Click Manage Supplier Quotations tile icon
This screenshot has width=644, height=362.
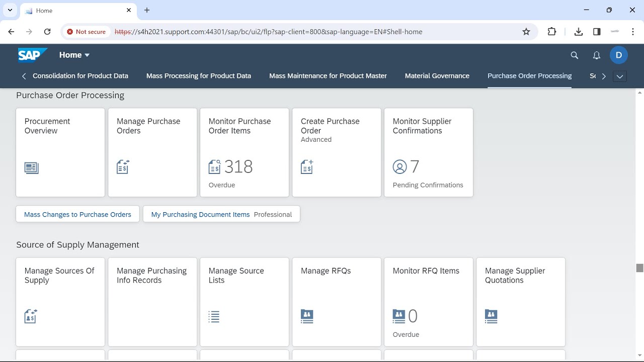point(491,316)
